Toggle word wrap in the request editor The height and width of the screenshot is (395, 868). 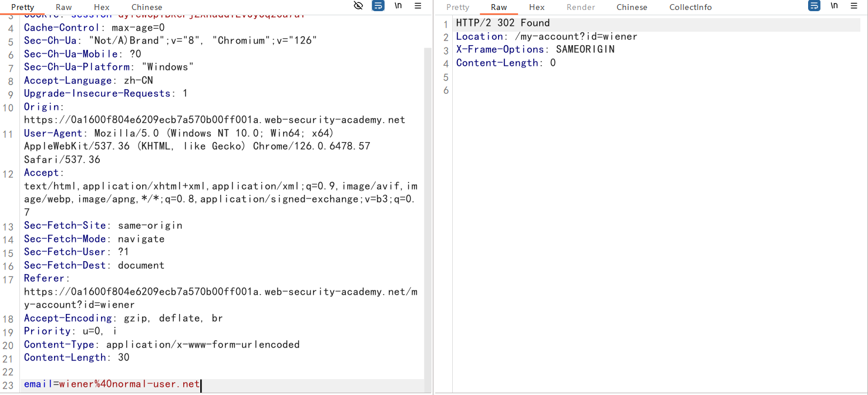click(x=378, y=6)
